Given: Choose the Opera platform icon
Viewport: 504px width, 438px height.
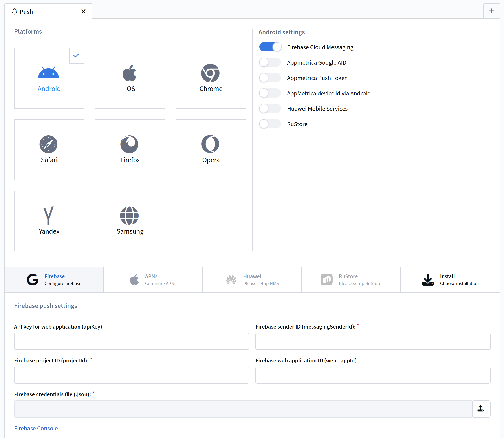Looking at the screenshot, I should pyautogui.click(x=210, y=144).
